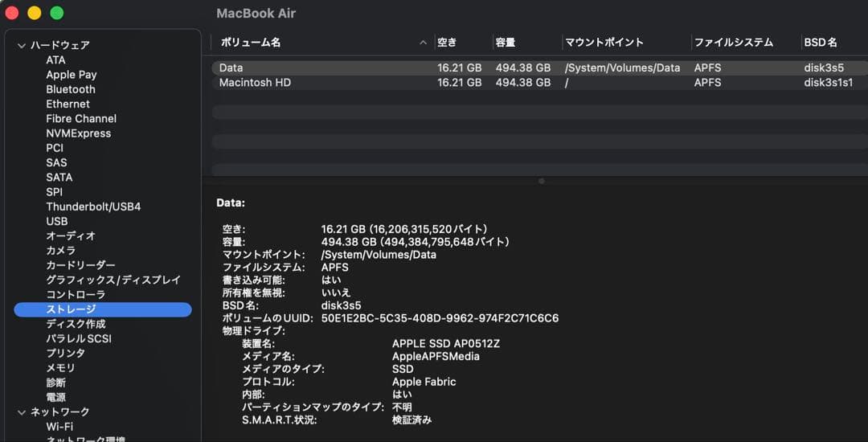Select Wi-Fi under ネットワーク
The width and height of the screenshot is (868, 442).
click(x=59, y=427)
